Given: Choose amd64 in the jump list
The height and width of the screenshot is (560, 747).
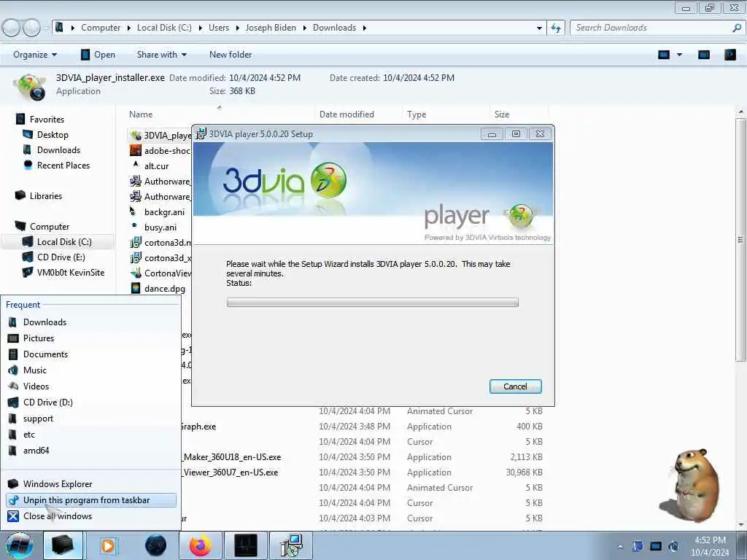Looking at the screenshot, I should click(x=90, y=451).
